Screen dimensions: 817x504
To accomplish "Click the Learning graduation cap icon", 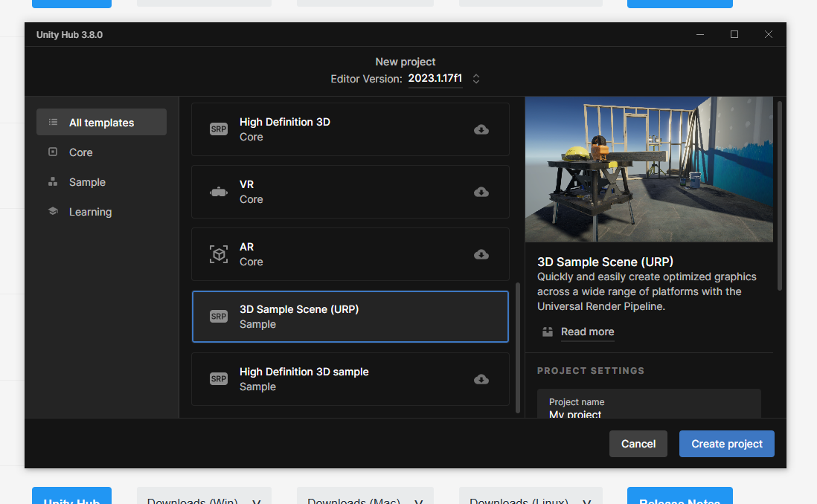I will point(53,211).
